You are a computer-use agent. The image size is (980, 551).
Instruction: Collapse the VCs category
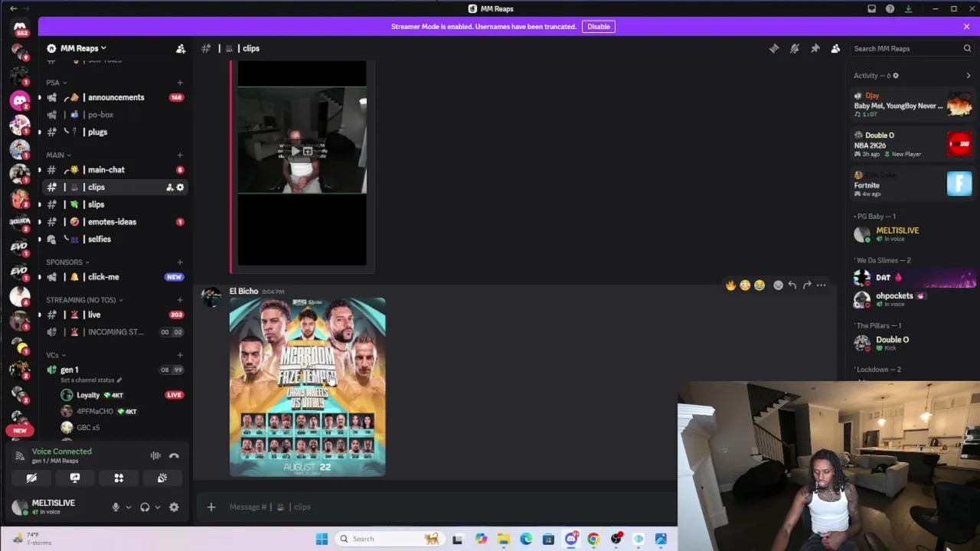56,355
